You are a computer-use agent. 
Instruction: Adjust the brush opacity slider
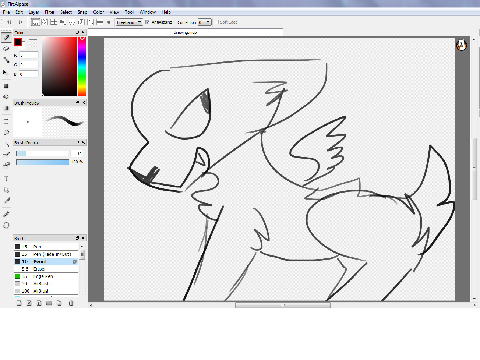click(42, 162)
